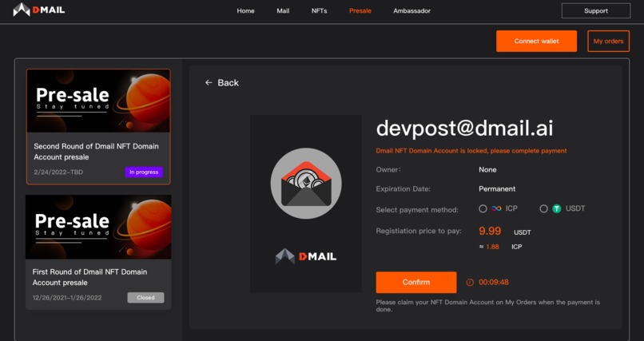Open the Presale tab
This screenshot has height=341, width=644.
coord(360,11)
